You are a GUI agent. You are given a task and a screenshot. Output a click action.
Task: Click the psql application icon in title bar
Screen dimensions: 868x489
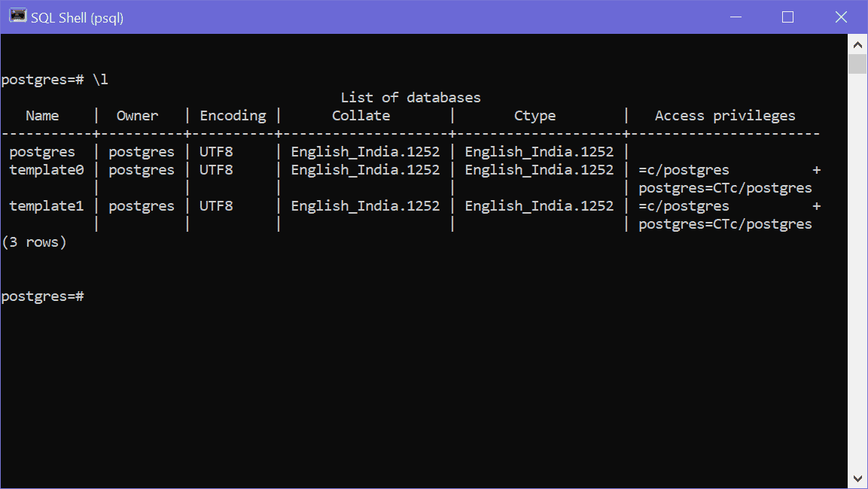(17, 15)
